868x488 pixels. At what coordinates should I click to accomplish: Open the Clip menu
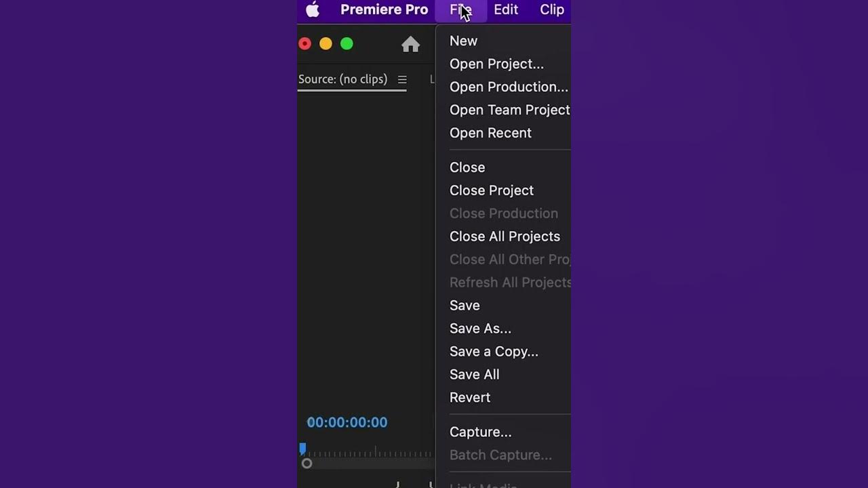point(552,9)
